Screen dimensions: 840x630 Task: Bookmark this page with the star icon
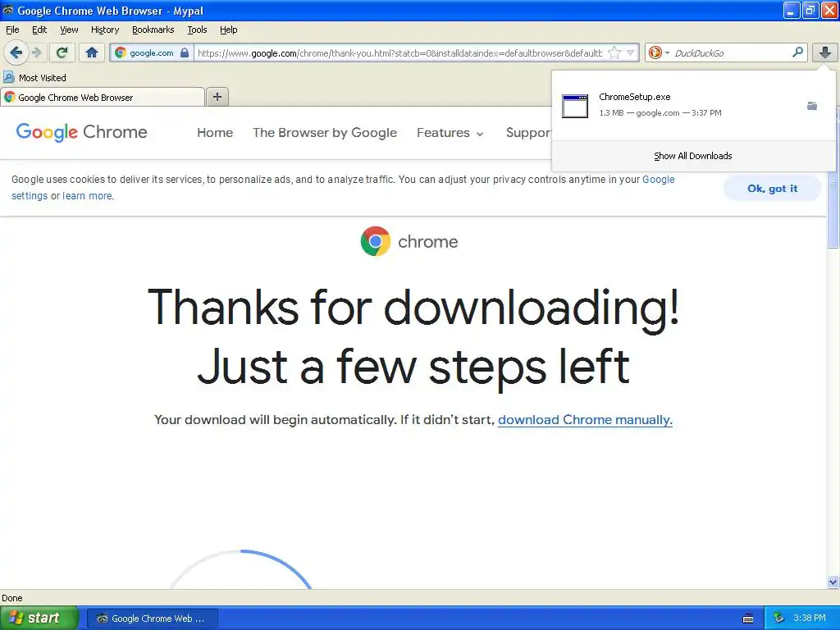click(x=614, y=52)
